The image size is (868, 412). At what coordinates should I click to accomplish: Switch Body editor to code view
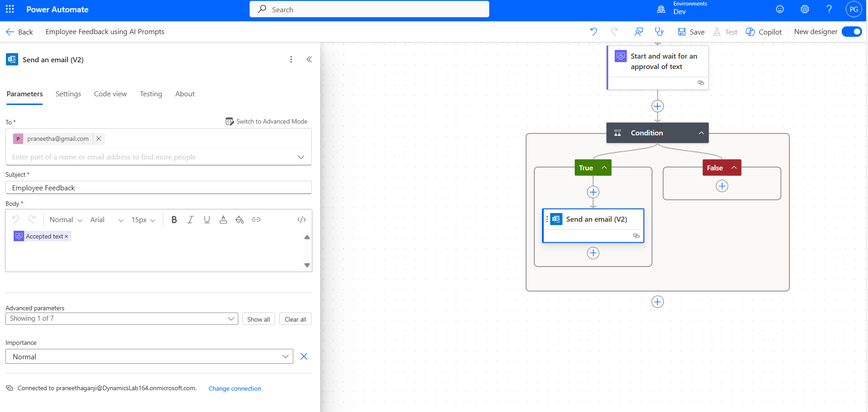click(x=301, y=220)
